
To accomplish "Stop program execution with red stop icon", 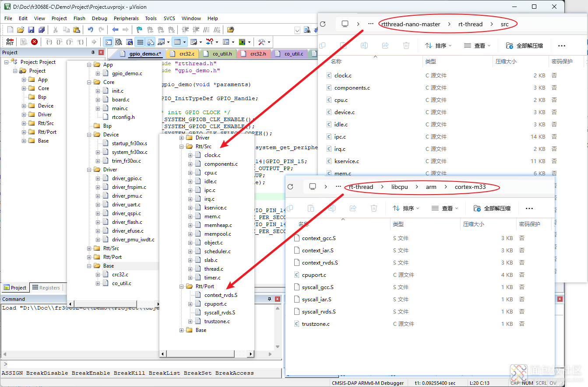I will coord(35,42).
